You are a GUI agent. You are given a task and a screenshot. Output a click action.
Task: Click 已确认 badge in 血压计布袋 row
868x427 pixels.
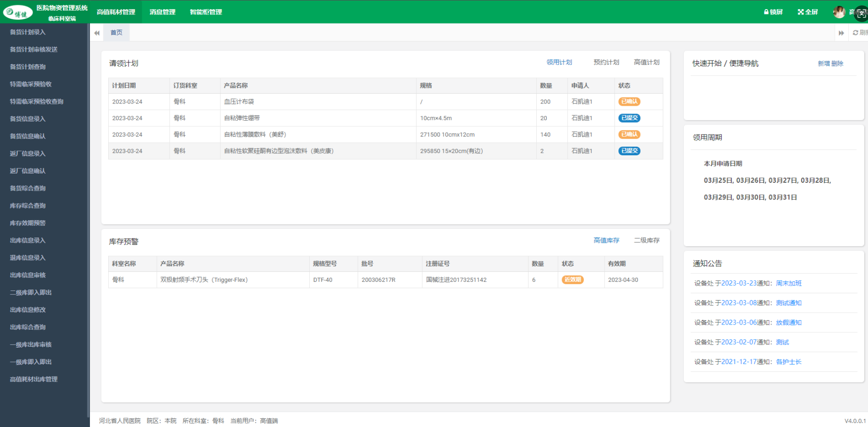(629, 101)
